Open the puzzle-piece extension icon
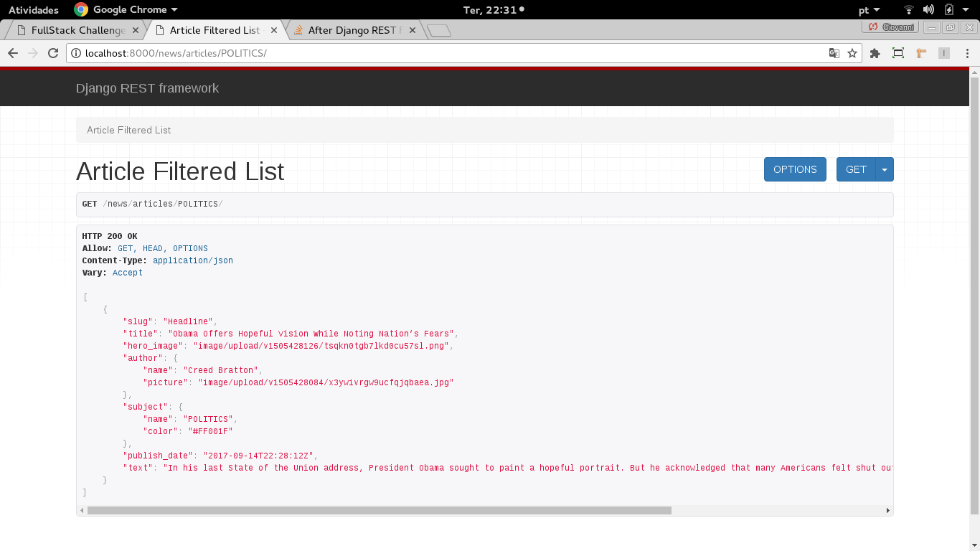Image resolution: width=980 pixels, height=551 pixels. [x=875, y=53]
